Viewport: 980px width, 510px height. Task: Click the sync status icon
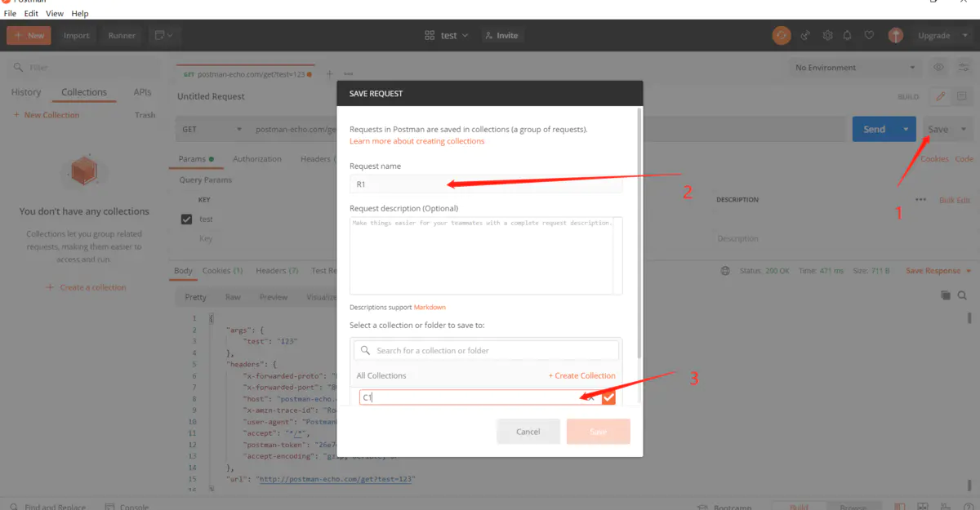pyautogui.click(x=782, y=35)
